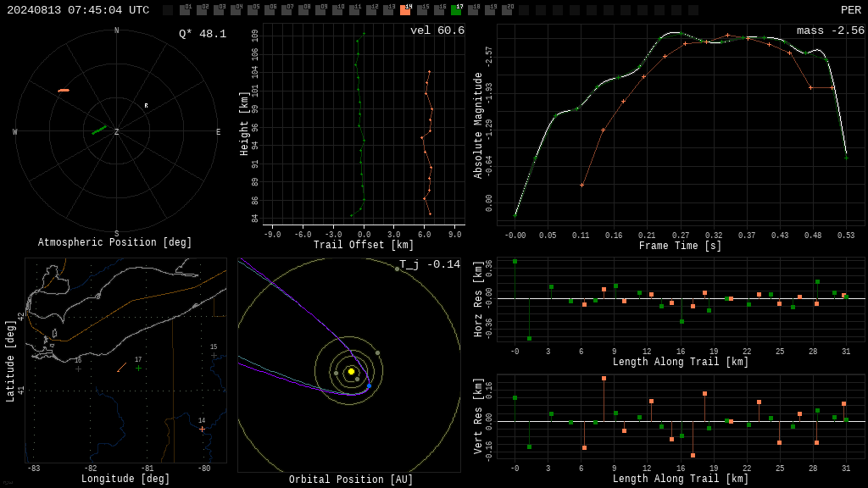
Task: Click the R radiant marker on polar plot
Action: click(146, 106)
